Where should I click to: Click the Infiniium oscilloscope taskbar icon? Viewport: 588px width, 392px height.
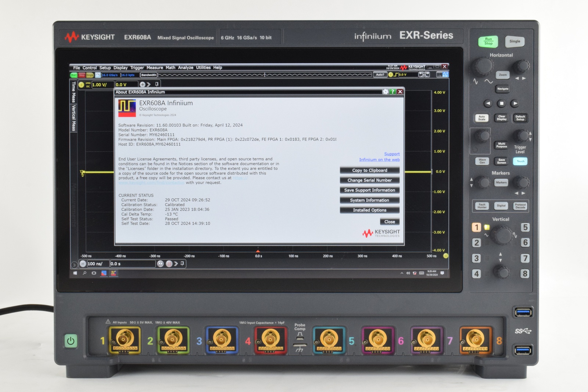114,273
